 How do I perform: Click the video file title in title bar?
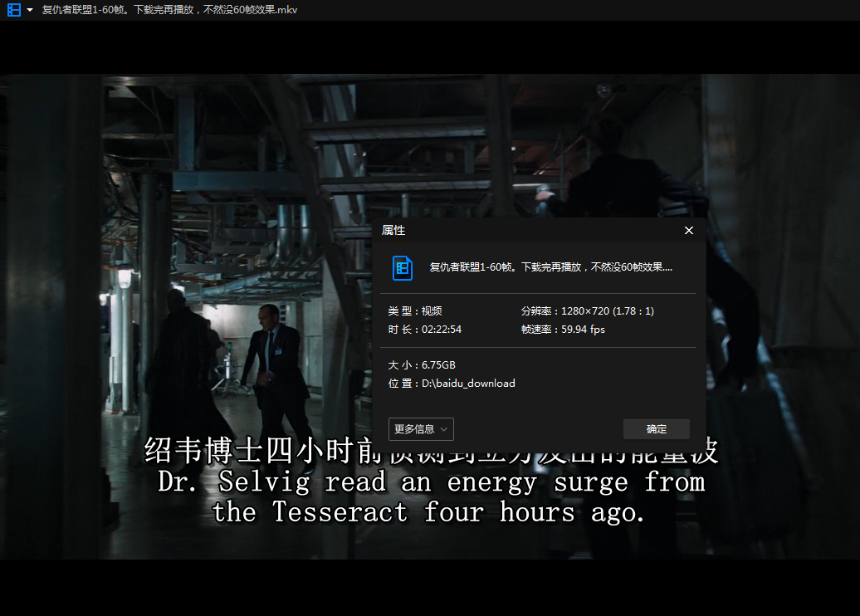[x=169, y=10]
